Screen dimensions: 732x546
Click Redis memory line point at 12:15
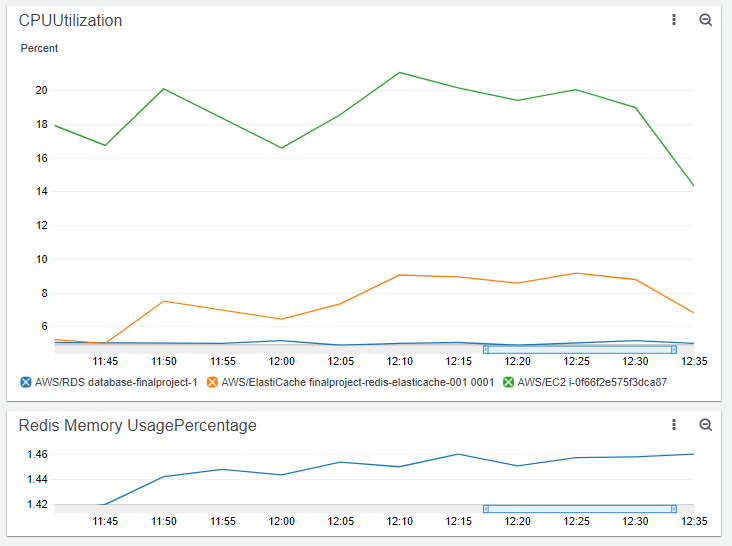(x=458, y=454)
